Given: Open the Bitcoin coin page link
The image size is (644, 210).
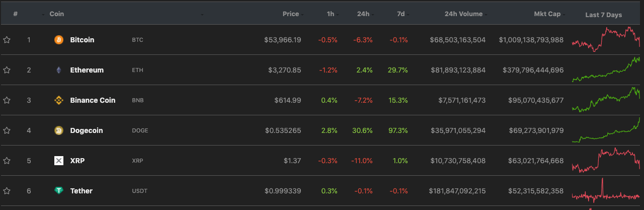Looking at the screenshot, I should [82, 40].
